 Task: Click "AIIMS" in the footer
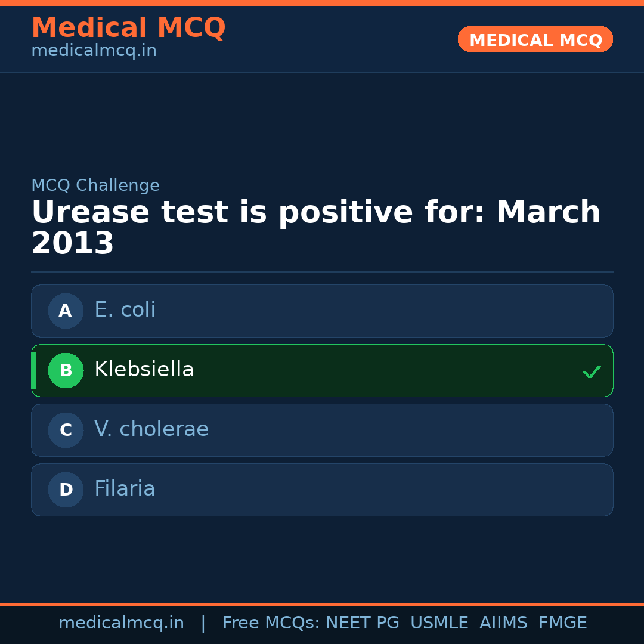point(503,623)
